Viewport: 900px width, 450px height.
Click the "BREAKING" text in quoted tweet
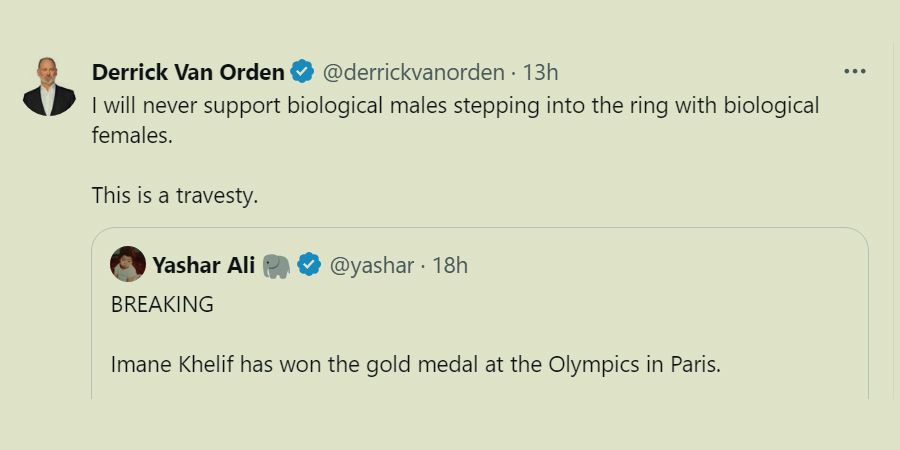162,305
